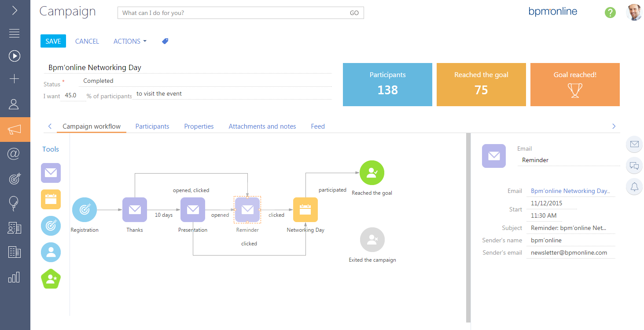Open the Status Completed field

[205, 81]
